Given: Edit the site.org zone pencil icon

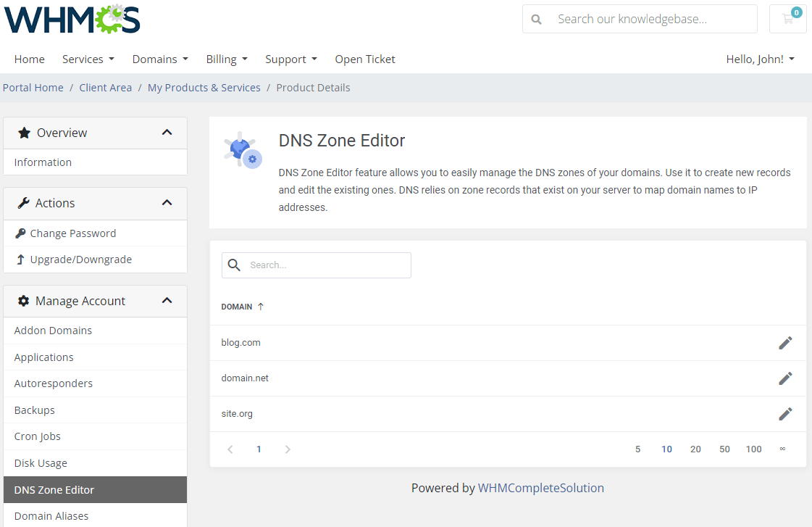Looking at the screenshot, I should 785,413.
